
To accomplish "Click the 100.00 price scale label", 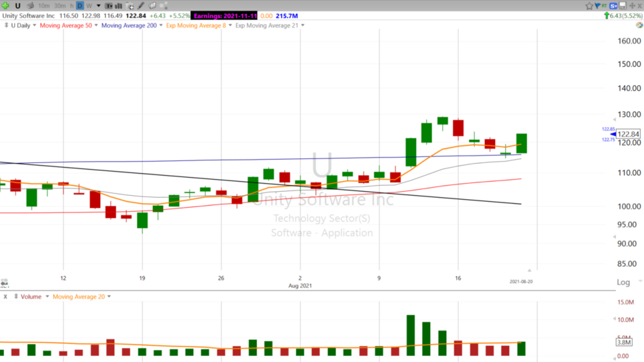I will pos(629,206).
